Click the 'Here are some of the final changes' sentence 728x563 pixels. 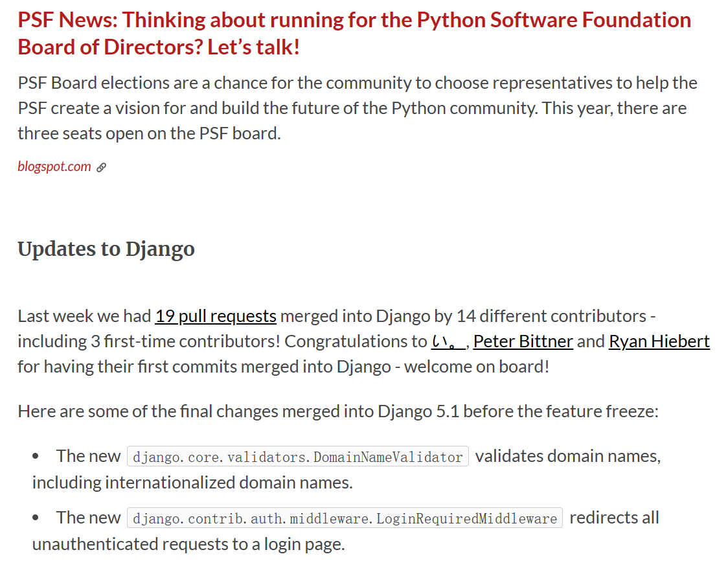point(337,411)
